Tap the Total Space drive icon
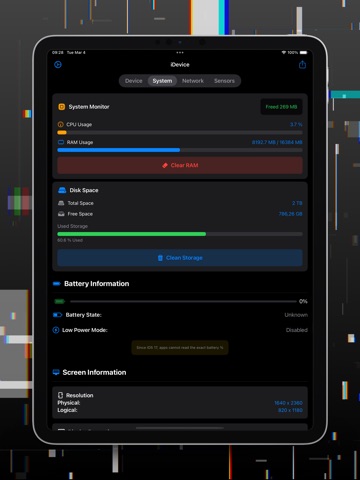The image size is (360, 480). point(61,203)
